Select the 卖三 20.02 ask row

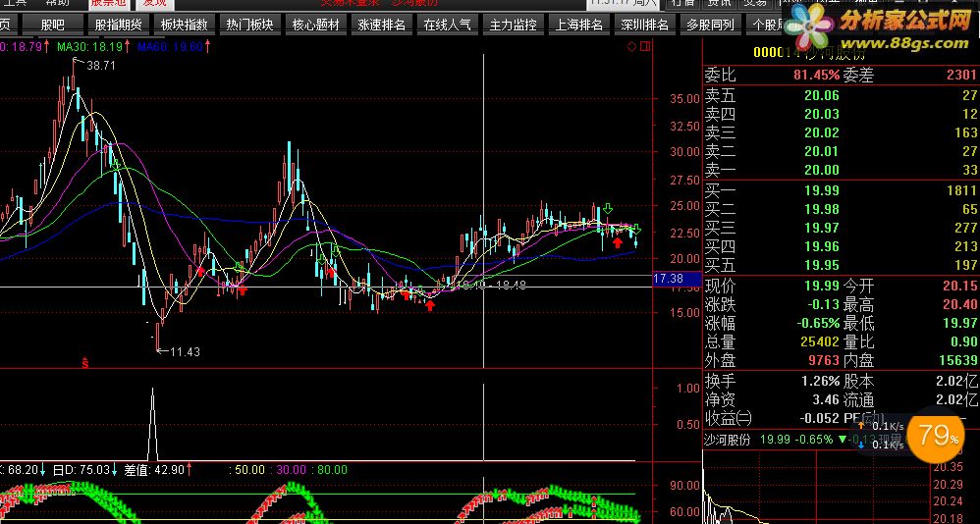point(842,132)
